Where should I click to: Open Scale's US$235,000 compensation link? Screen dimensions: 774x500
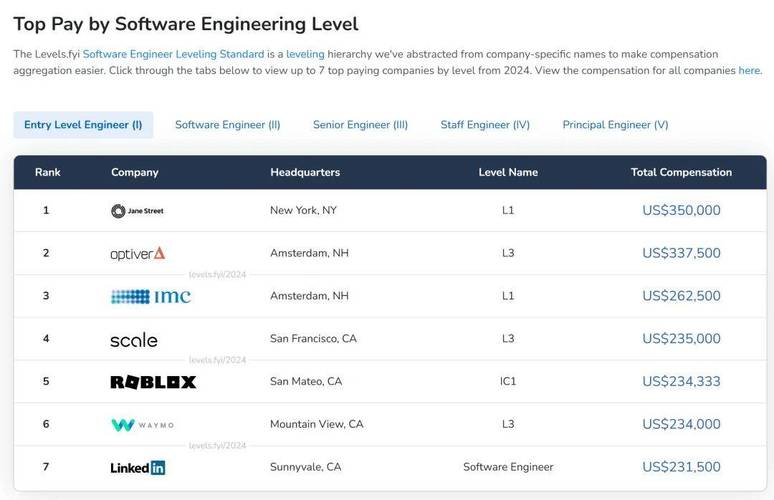681,339
